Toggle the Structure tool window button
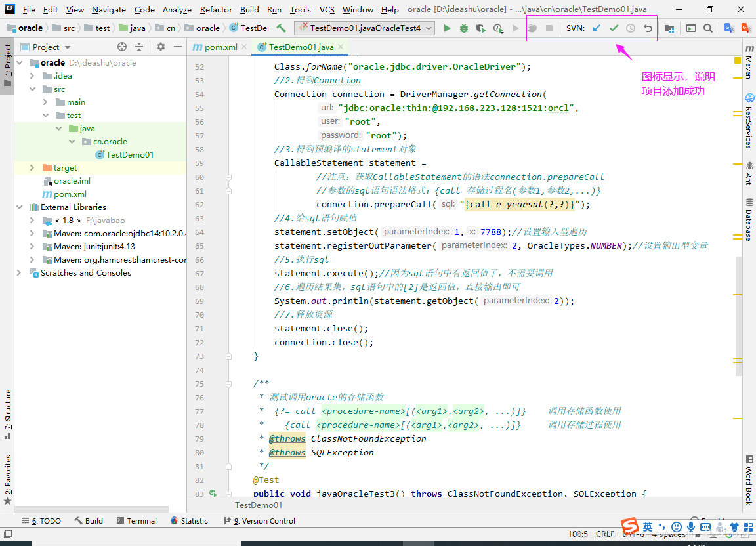The width and height of the screenshot is (756, 546). click(x=7, y=414)
